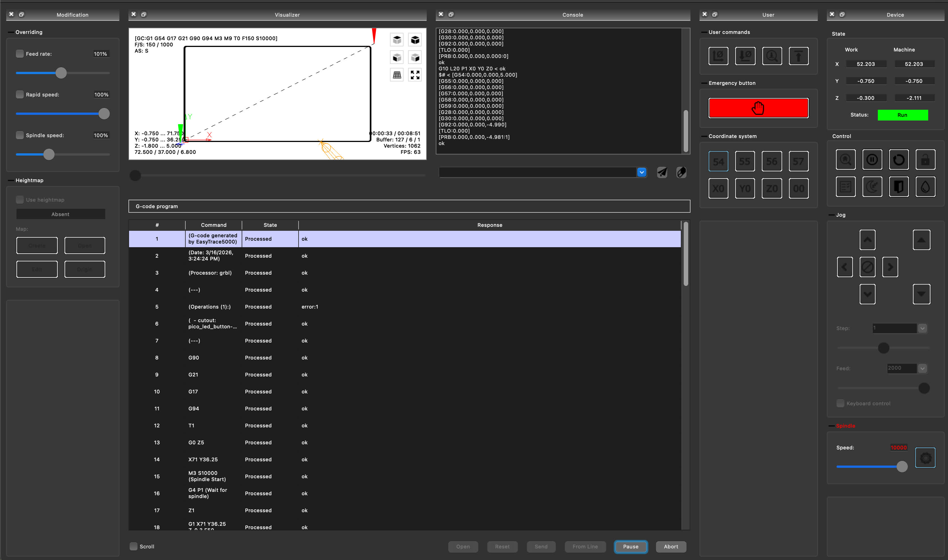
Task: Toggle the Scroll checkbox below the table
Action: (x=134, y=546)
